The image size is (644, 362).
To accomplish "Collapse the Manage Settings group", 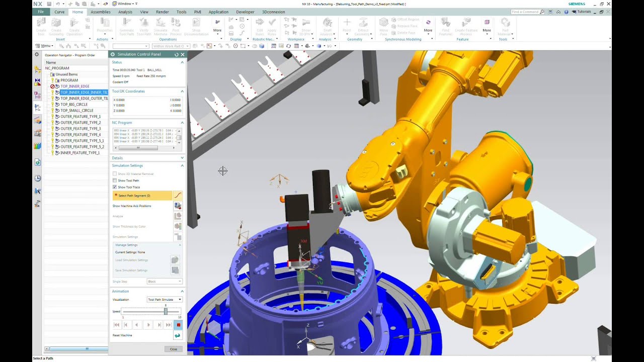I will pos(180,245).
